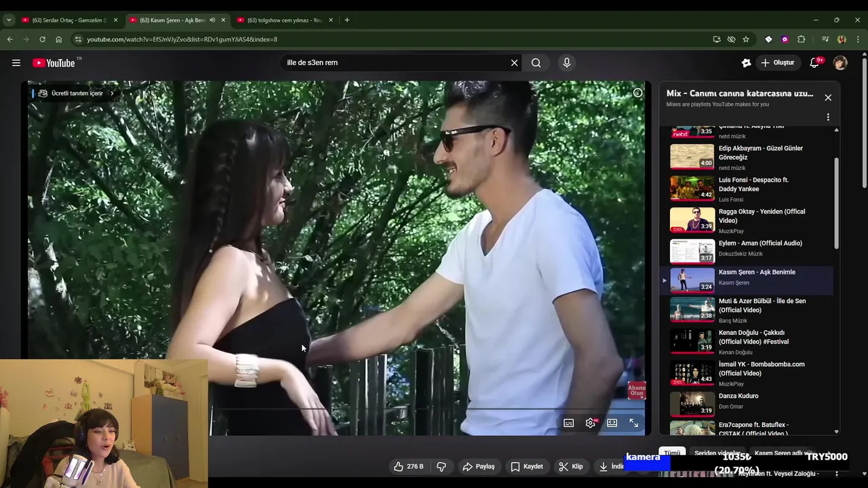Open the tab search dropdown arrow
This screenshot has height=488, width=868.
pyautogui.click(x=9, y=20)
